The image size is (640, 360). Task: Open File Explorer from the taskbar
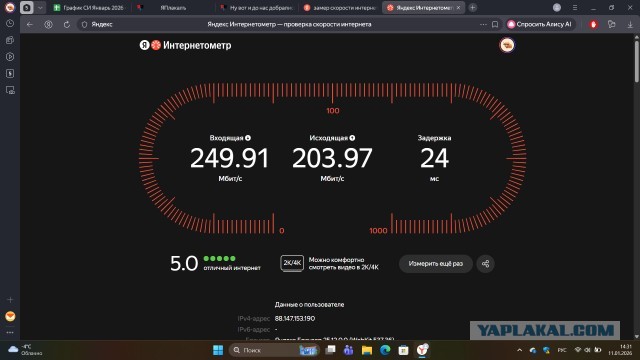pos(367,350)
